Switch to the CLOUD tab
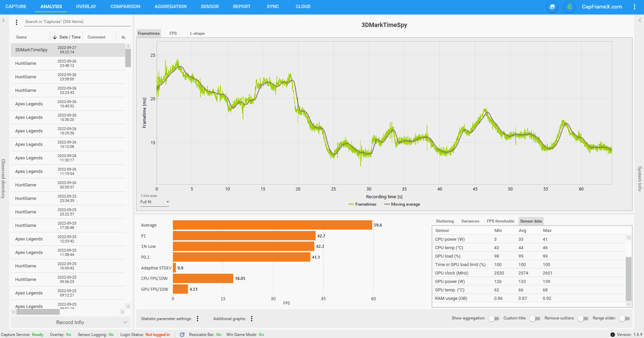 [303, 6]
